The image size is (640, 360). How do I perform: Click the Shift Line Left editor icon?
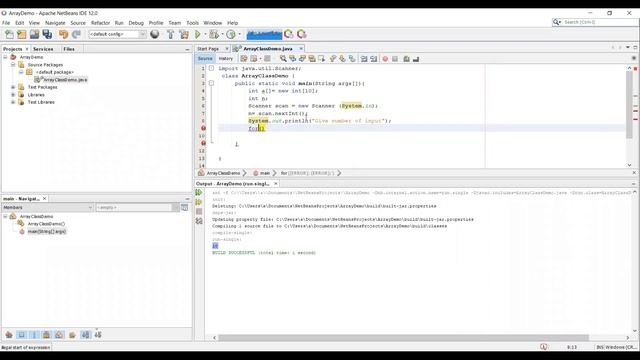click(x=364, y=59)
